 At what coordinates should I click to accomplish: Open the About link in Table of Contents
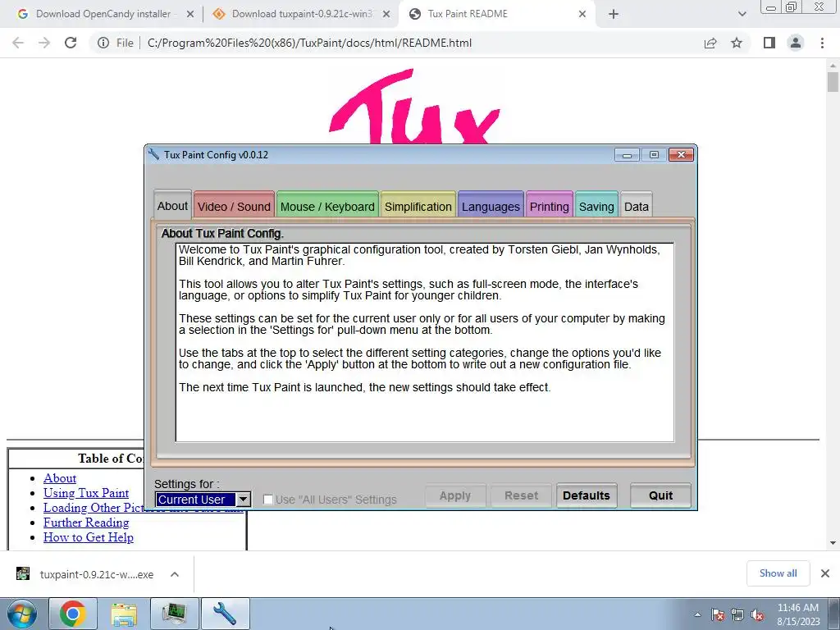pos(60,478)
